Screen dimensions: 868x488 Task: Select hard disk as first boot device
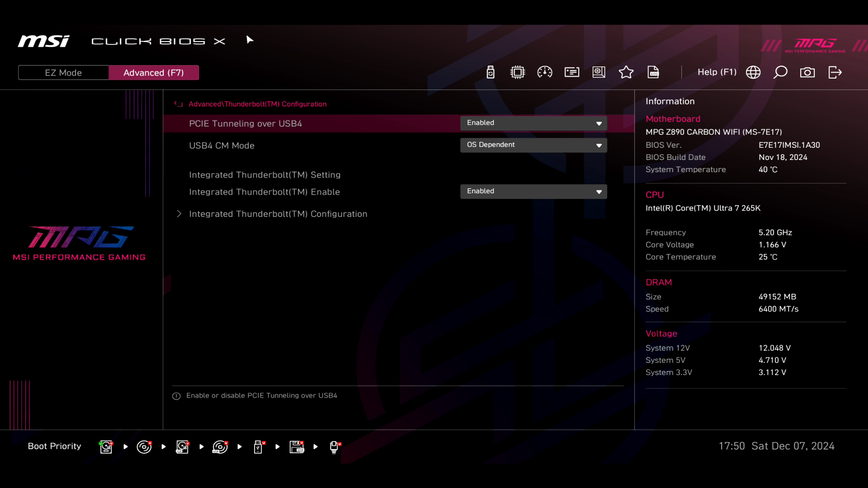pos(106,447)
